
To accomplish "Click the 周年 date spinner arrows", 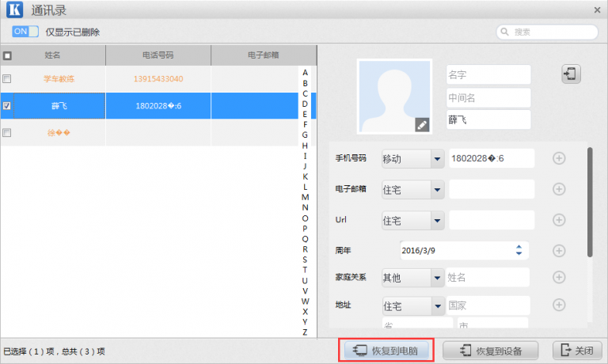I will coord(519,250).
